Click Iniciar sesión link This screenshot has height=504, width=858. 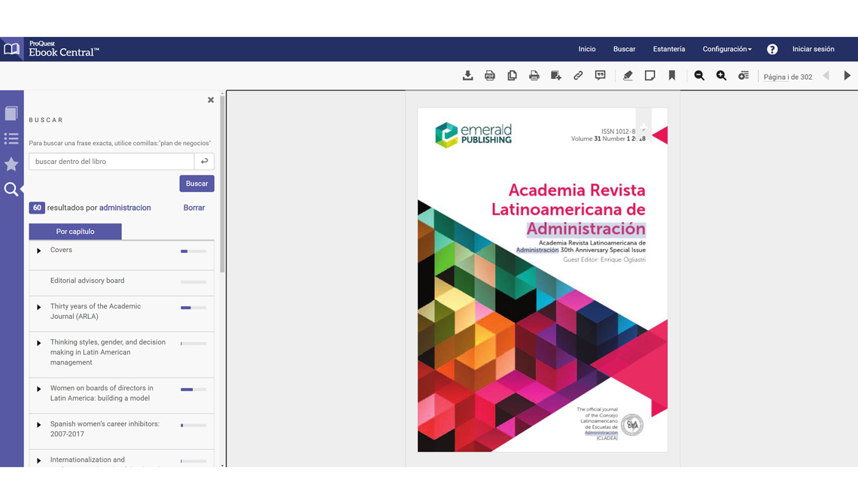[x=813, y=49]
